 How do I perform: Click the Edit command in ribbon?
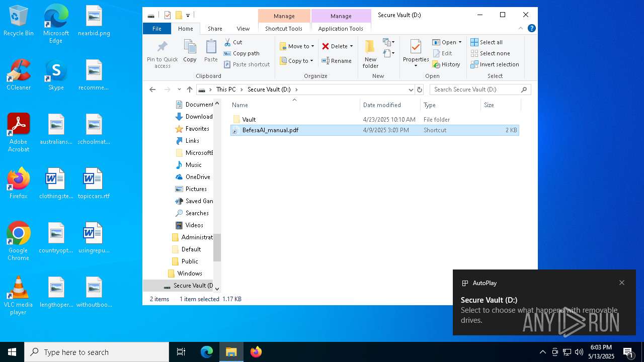[x=443, y=53]
